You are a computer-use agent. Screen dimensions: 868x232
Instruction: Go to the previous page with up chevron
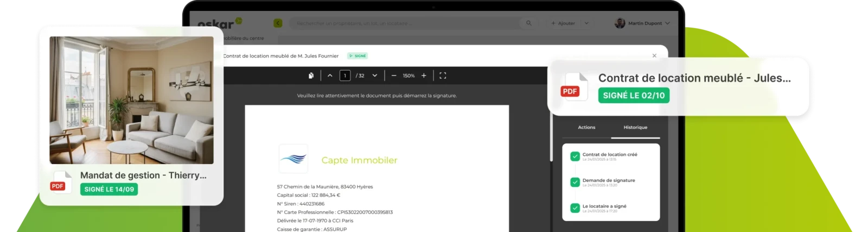(x=330, y=76)
